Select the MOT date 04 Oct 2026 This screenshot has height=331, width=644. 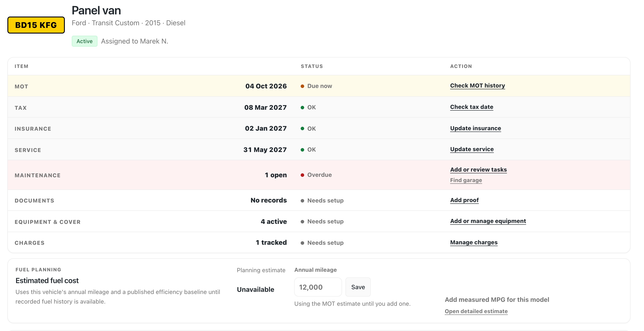point(266,86)
